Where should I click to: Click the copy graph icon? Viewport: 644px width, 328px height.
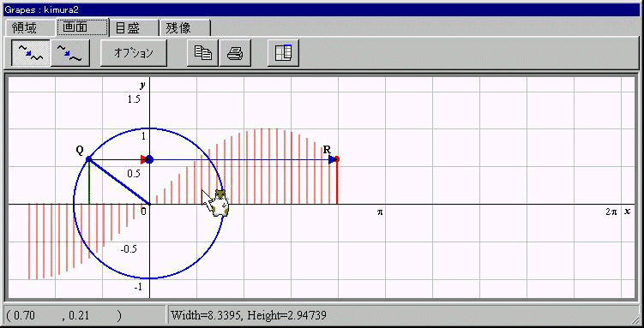[202, 53]
